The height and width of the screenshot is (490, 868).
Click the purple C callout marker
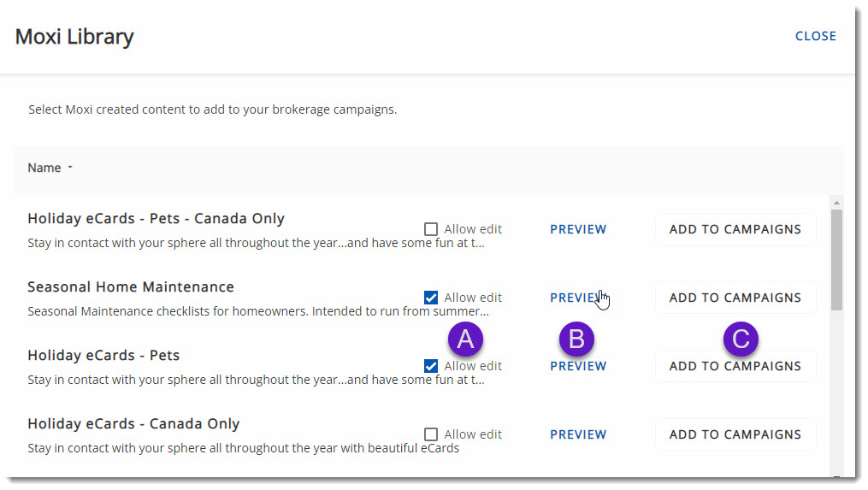click(741, 339)
